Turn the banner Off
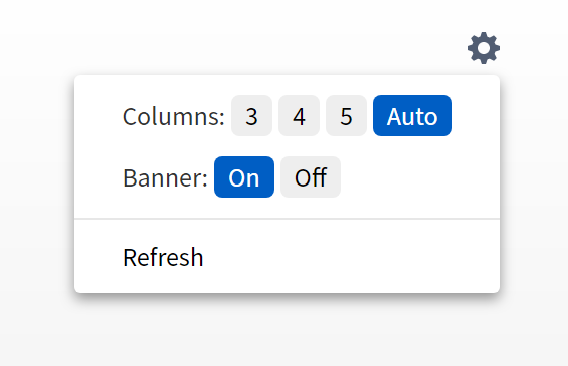568x366 pixels. click(x=310, y=177)
